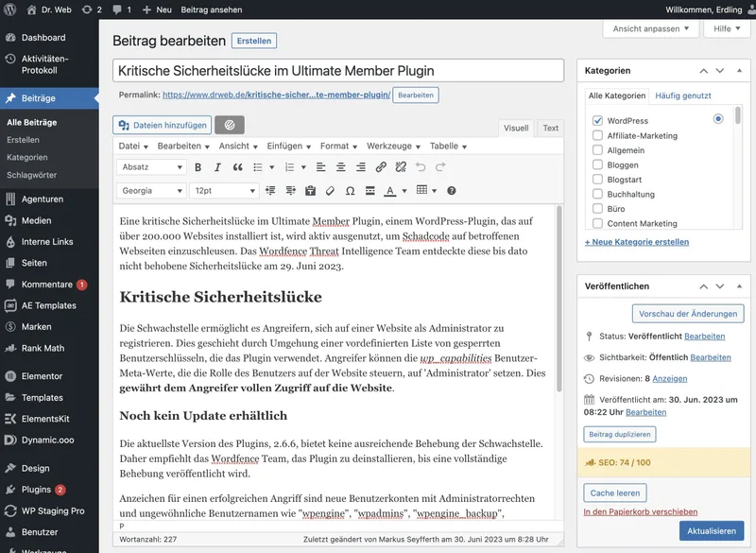Open the Datei editor menu

click(133, 147)
